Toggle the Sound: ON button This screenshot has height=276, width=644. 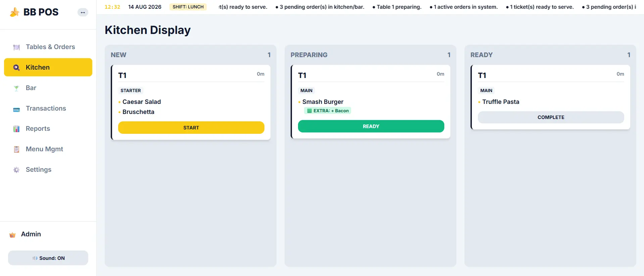[48, 258]
